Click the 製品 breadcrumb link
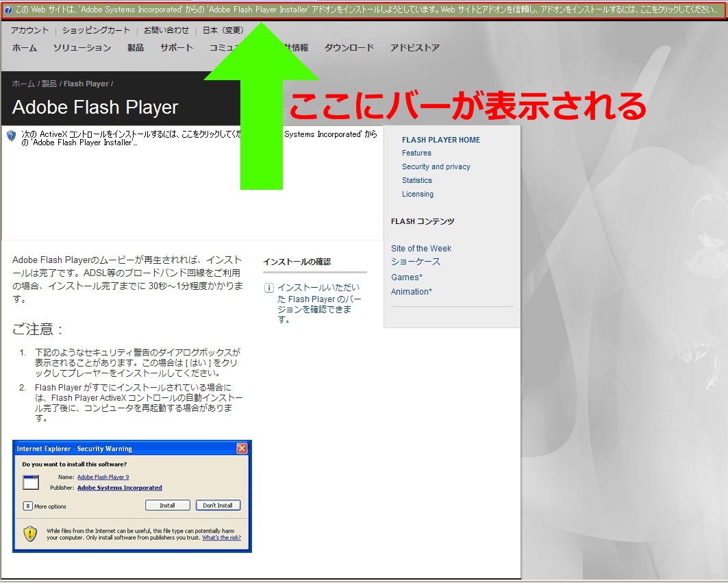This screenshot has width=728, height=583. coord(49,84)
